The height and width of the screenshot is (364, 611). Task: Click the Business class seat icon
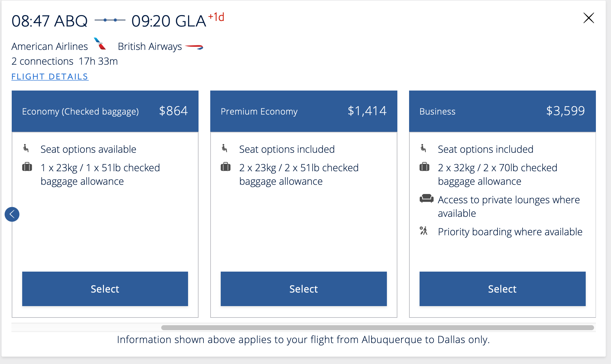click(424, 148)
